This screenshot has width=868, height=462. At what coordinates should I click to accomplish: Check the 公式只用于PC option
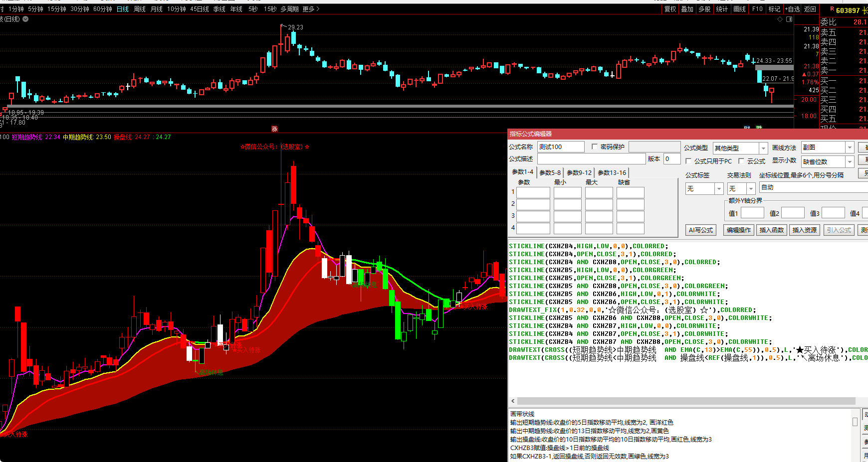tap(688, 161)
